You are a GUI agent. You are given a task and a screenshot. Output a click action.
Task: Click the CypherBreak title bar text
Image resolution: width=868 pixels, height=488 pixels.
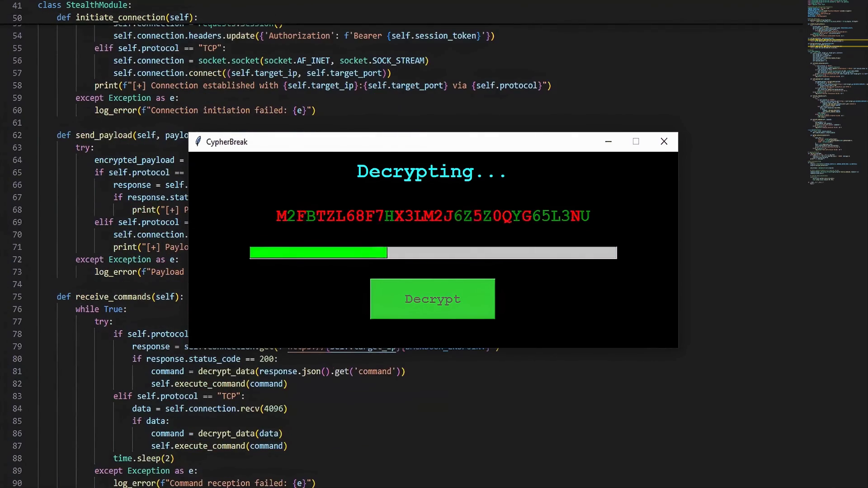(226, 142)
